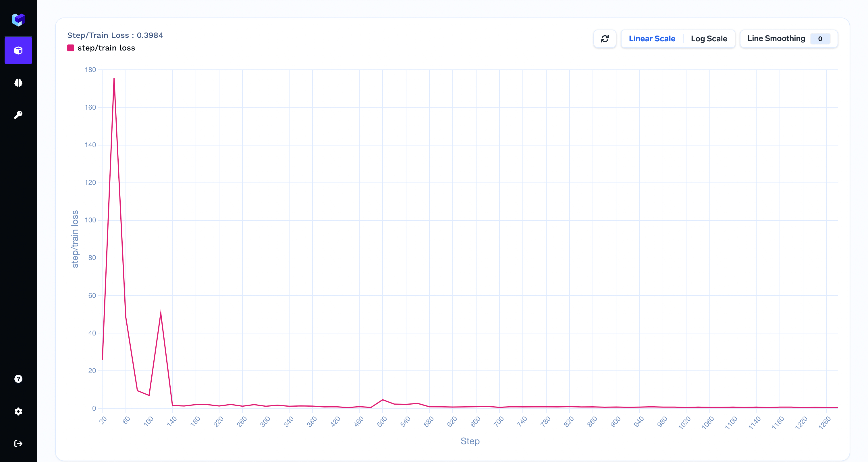Click the 20 x-axis tick label
Image resolution: width=868 pixels, height=462 pixels.
[x=103, y=420]
